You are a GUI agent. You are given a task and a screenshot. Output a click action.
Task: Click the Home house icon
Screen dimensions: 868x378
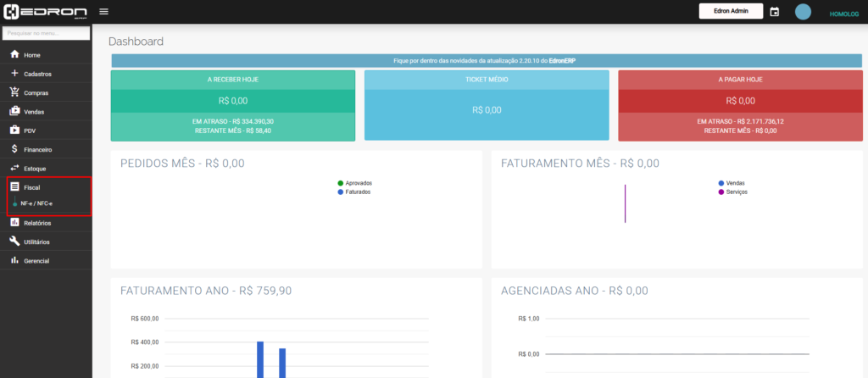14,55
